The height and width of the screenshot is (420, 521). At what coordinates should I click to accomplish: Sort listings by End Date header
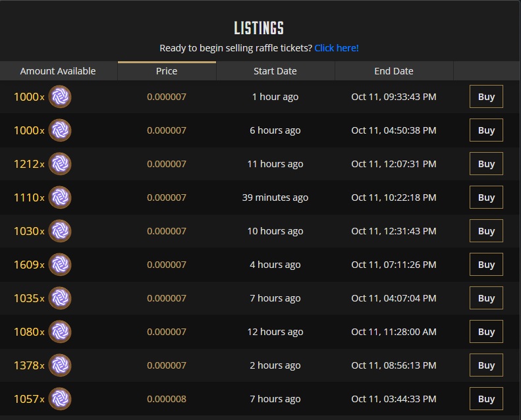(393, 71)
